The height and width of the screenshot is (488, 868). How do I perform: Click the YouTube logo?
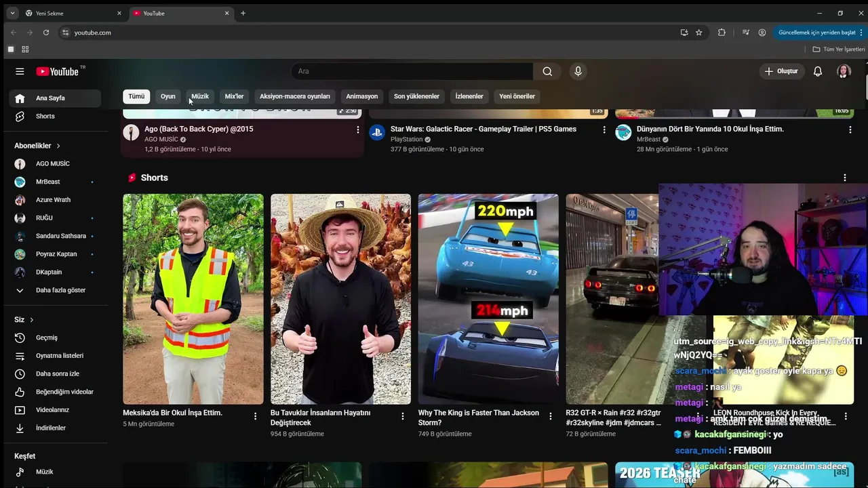click(x=58, y=71)
